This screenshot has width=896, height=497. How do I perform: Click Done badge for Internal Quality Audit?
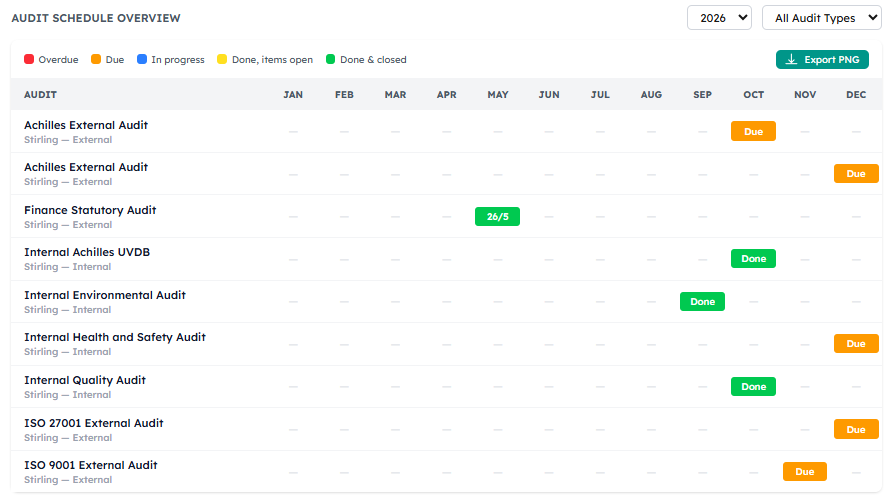click(x=753, y=387)
